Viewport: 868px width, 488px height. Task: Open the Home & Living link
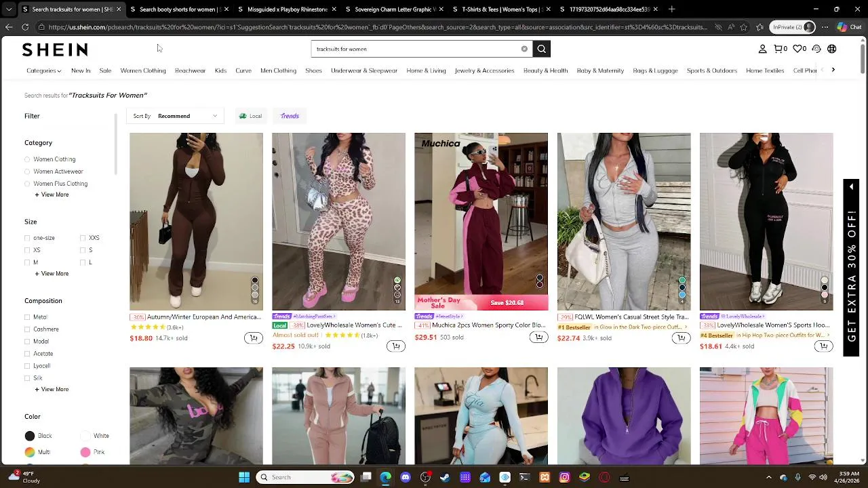pyautogui.click(x=426, y=70)
